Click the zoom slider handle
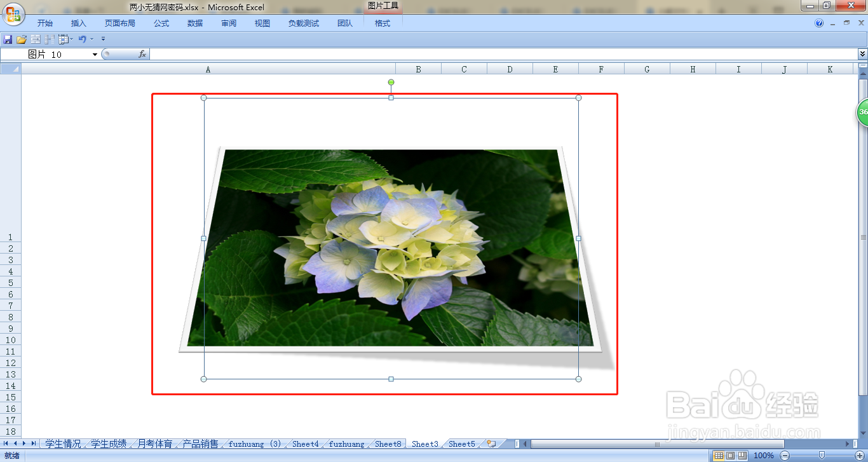This screenshot has height=462, width=868. pyautogui.click(x=822, y=455)
